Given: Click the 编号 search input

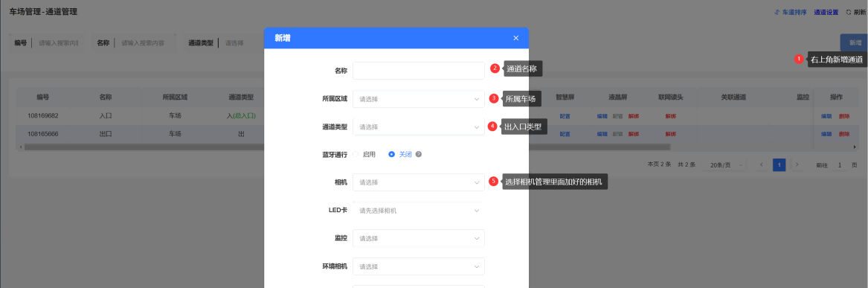Looking at the screenshot, I should 59,42.
